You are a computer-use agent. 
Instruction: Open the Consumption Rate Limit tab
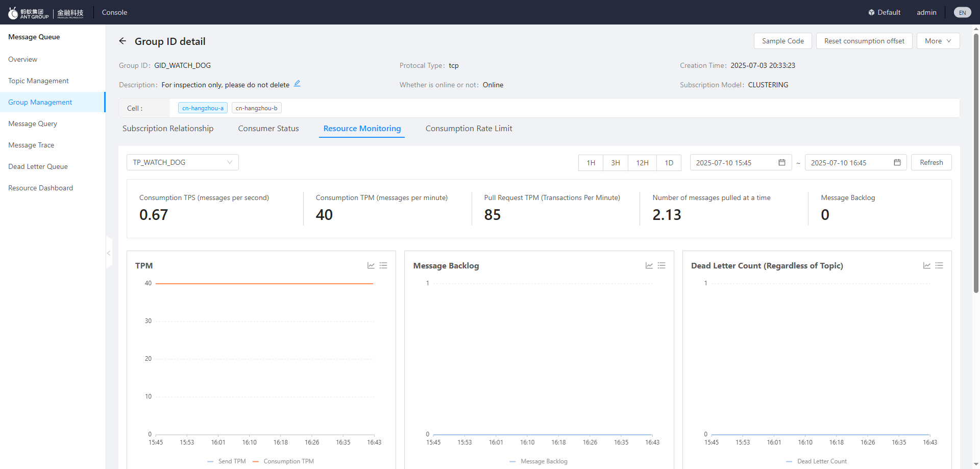pos(469,128)
